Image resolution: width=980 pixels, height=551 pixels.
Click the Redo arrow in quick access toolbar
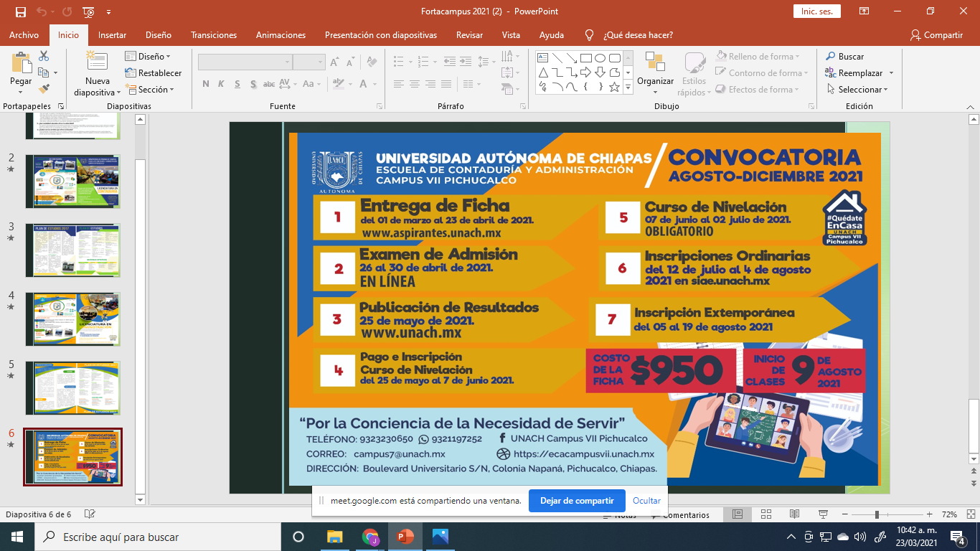click(x=67, y=12)
